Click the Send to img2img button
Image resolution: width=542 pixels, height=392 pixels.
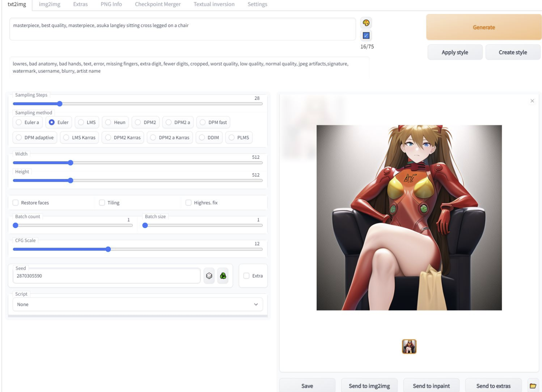[369, 386]
